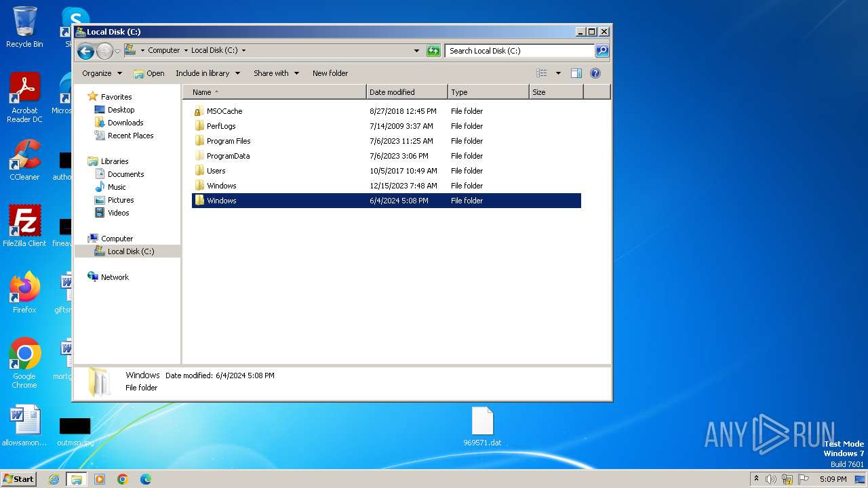Click the Forward navigation arrow
Image resolution: width=868 pixels, height=488 pixels.
pos(104,51)
